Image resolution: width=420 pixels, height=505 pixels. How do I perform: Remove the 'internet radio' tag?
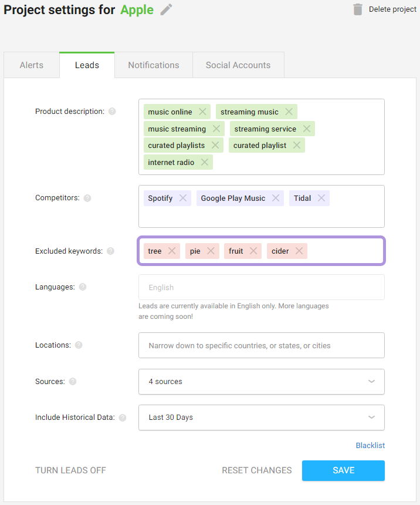tap(205, 162)
